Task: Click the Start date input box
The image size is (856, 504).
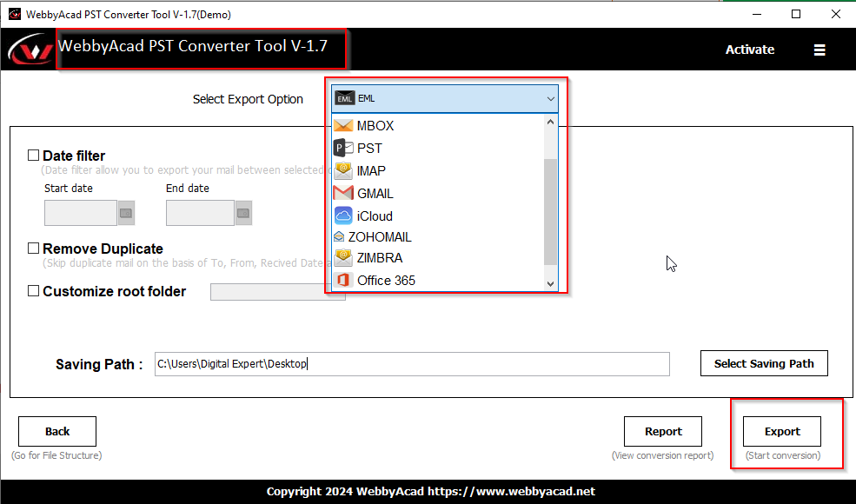Action: click(81, 213)
